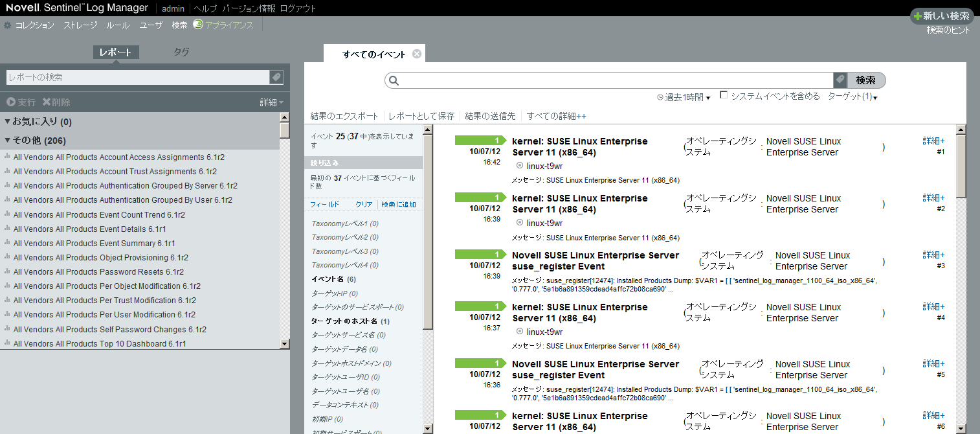
Task: Open the コレクション menu
Action: pos(35,25)
